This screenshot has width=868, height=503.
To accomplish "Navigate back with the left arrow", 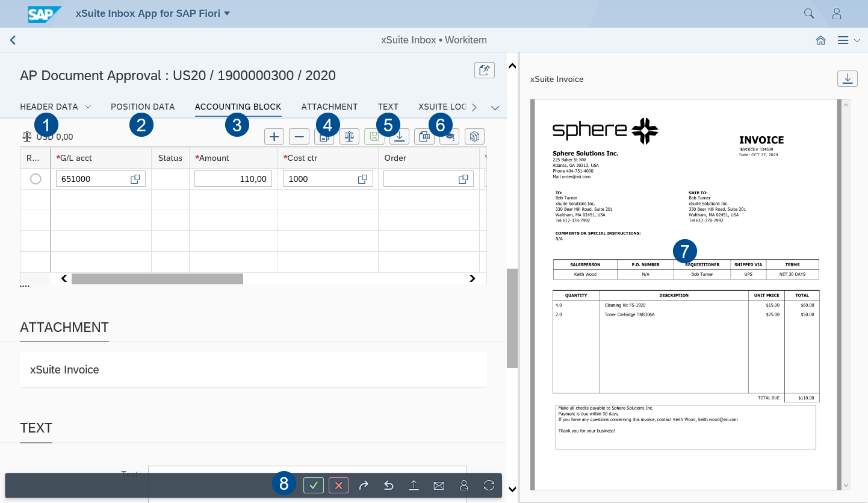I will coord(13,40).
